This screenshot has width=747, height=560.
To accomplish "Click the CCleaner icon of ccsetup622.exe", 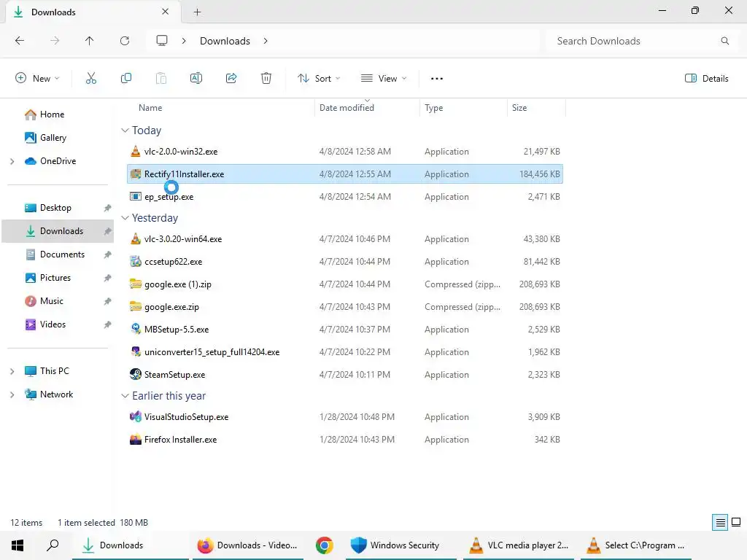I will click(136, 262).
